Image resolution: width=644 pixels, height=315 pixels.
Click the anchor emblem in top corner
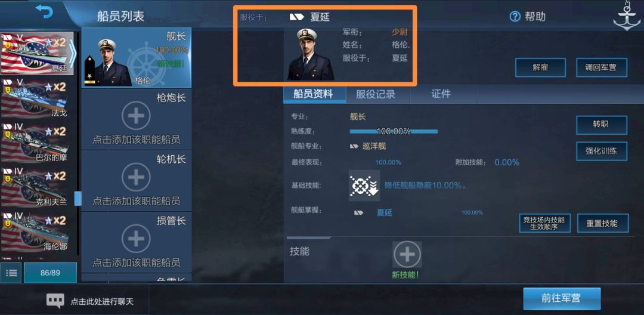tap(627, 16)
